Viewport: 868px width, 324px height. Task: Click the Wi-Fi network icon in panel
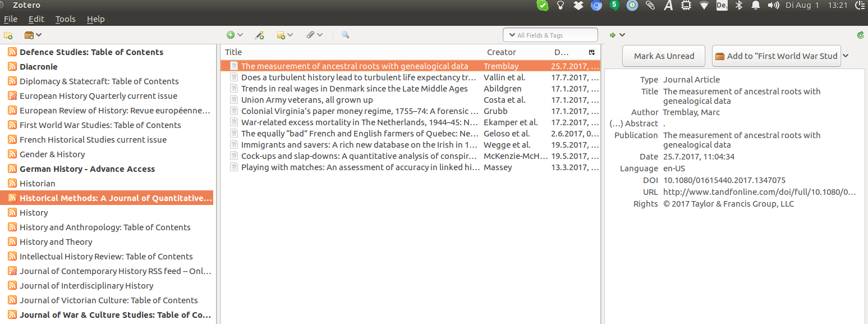(704, 6)
